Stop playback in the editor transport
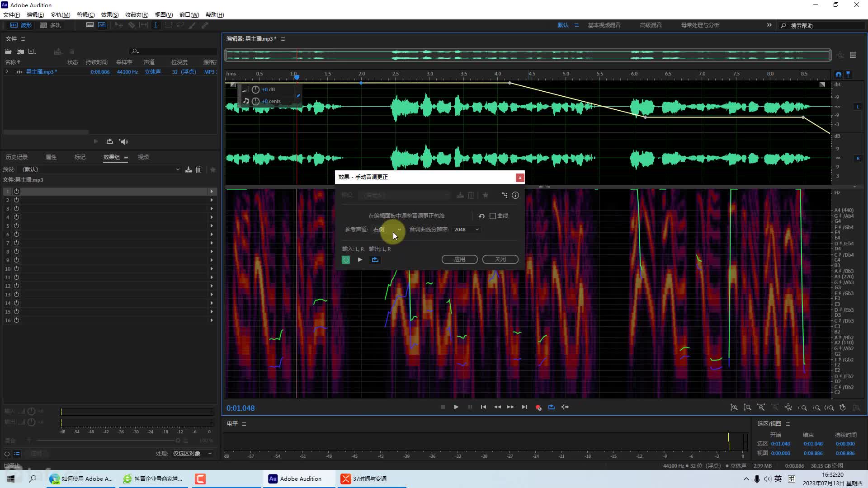Viewport: 868px width, 488px height. coord(443,407)
